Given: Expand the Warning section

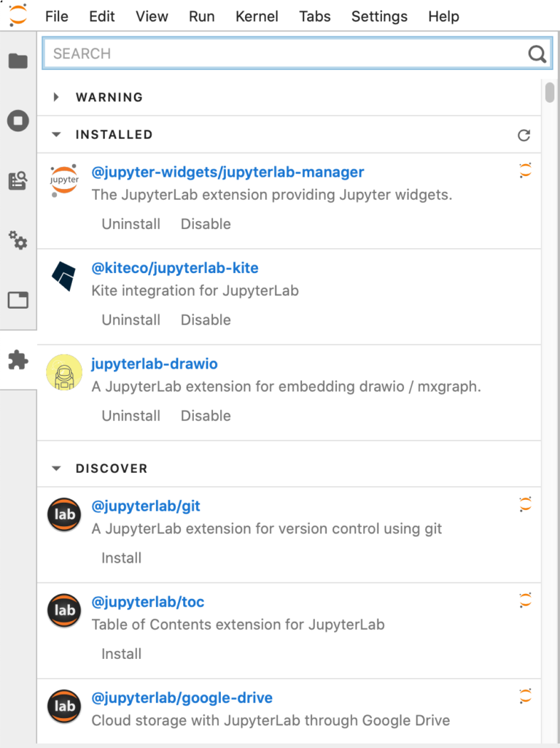Looking at the screenshot, I should [x=57, y=97].
